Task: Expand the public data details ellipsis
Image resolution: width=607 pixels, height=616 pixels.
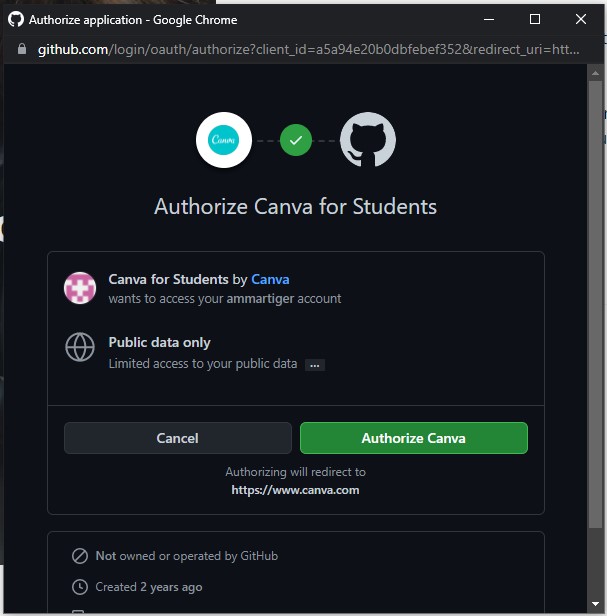Action: point(315,365)
